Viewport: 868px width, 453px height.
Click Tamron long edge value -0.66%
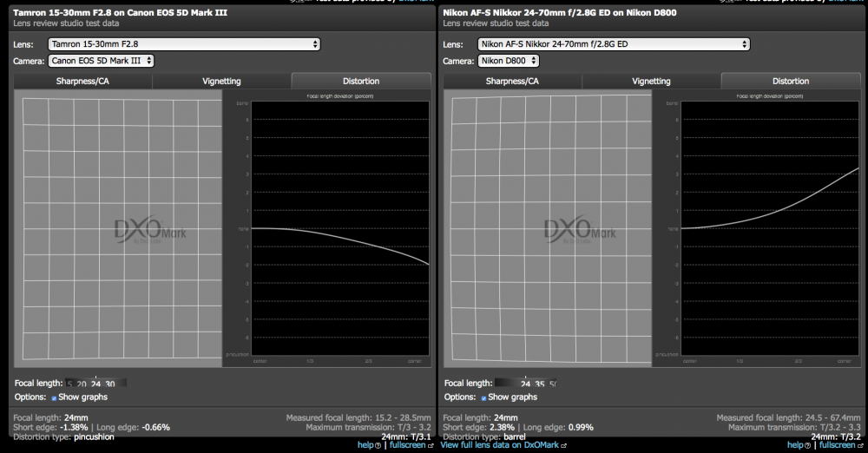pyautogui.click(x=155, y=428)
